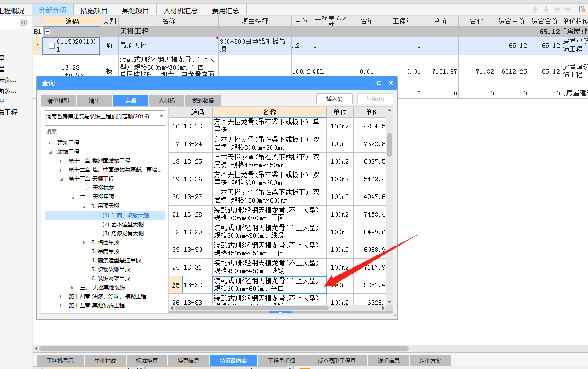Click the 名称 column header in query list
This screenshot has width=588, height=369.
click(269, 112)
